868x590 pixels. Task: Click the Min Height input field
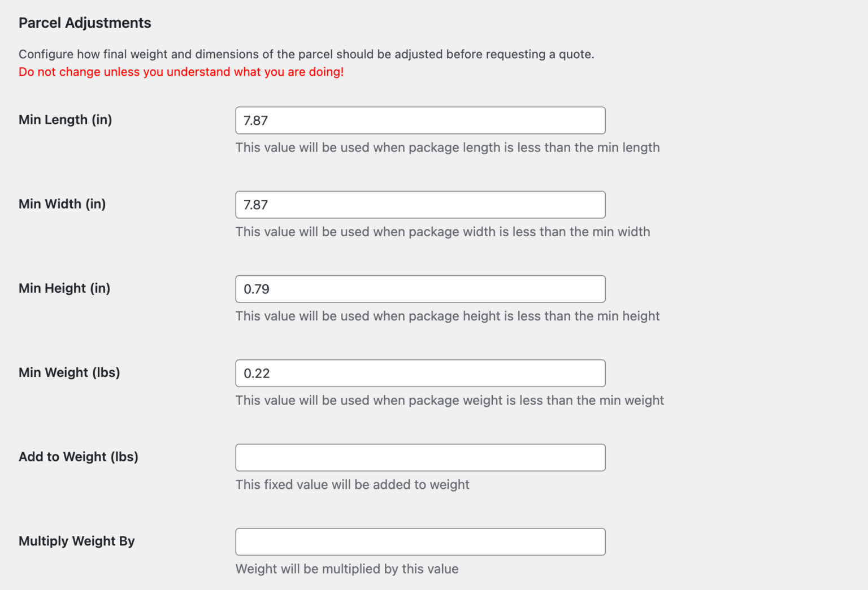click(x=420, y=289)
